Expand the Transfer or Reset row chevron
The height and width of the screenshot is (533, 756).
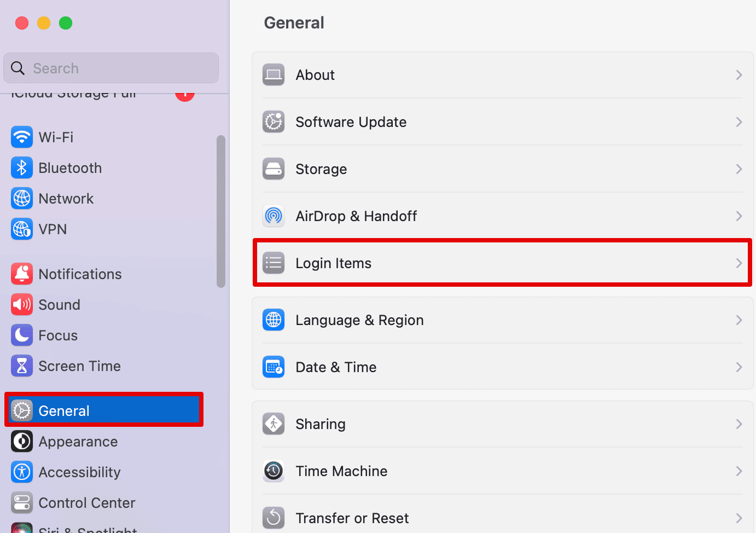pos(739,518)
